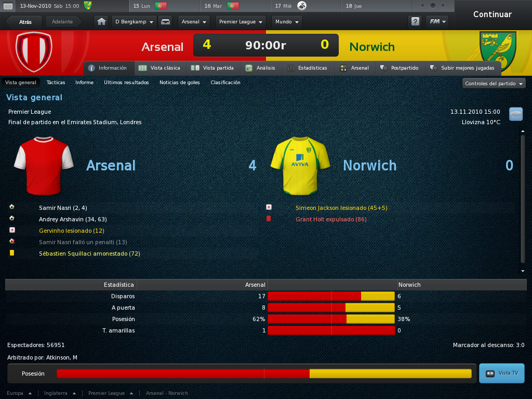Image resolution: width=532 pixels, height=399 pixels.
Task: Switch to the Estadísticas tab
Action: pyautogui.click(x=308, y=68)
